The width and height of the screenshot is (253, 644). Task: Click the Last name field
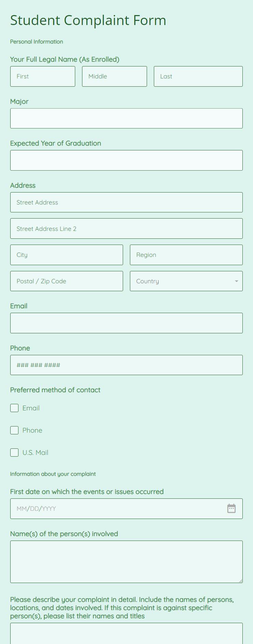coord(198,76)
